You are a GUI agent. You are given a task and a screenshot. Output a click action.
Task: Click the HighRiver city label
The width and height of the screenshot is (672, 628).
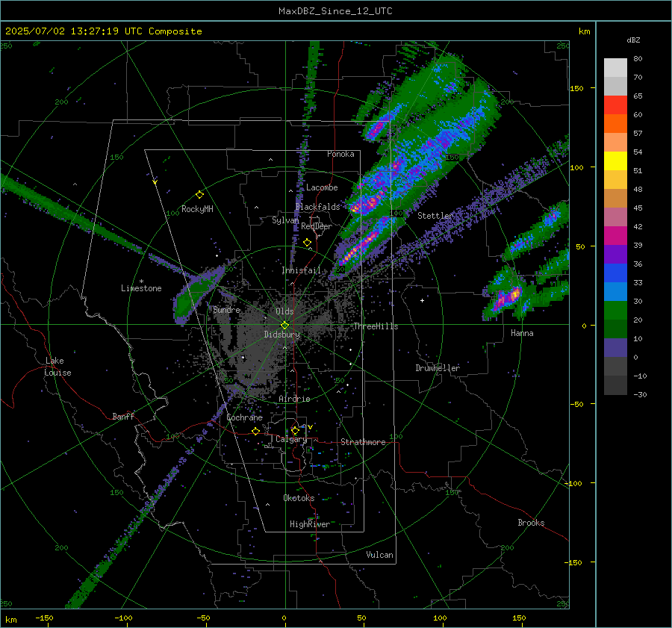(310, 524)
